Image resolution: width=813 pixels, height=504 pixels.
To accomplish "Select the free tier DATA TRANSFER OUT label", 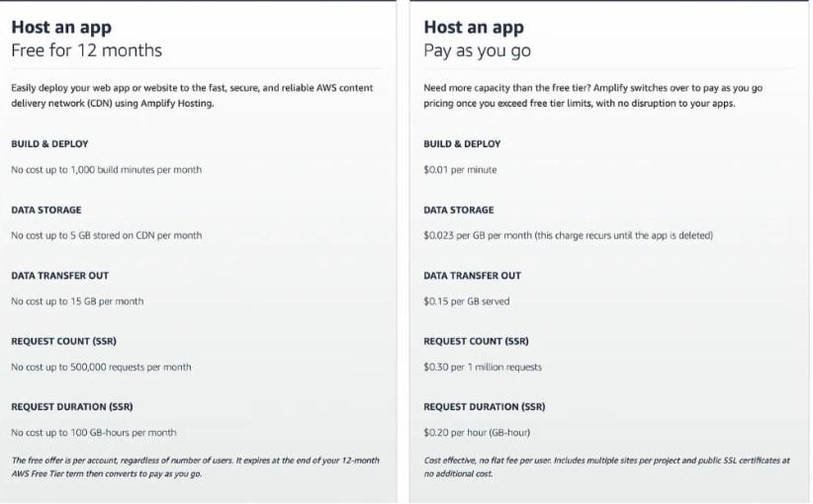I will [x=59, y=276].
